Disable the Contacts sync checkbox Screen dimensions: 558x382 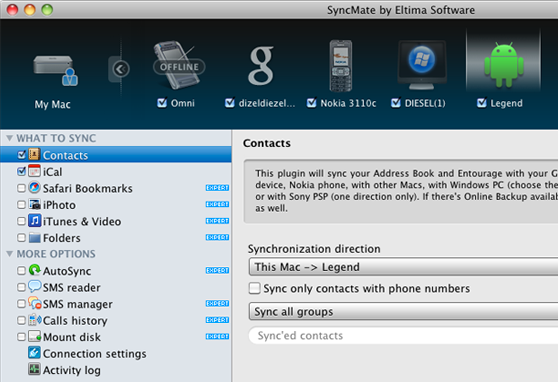[21, 155]
